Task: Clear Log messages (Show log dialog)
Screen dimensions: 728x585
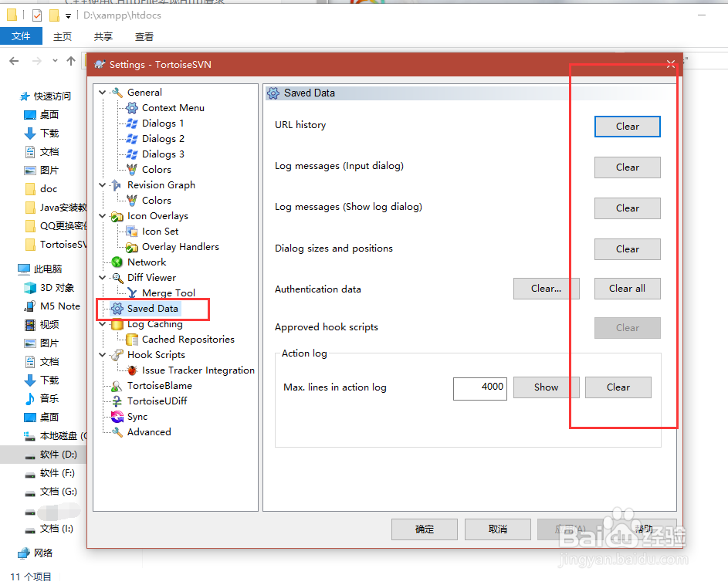Action: (x=627, y=208)
